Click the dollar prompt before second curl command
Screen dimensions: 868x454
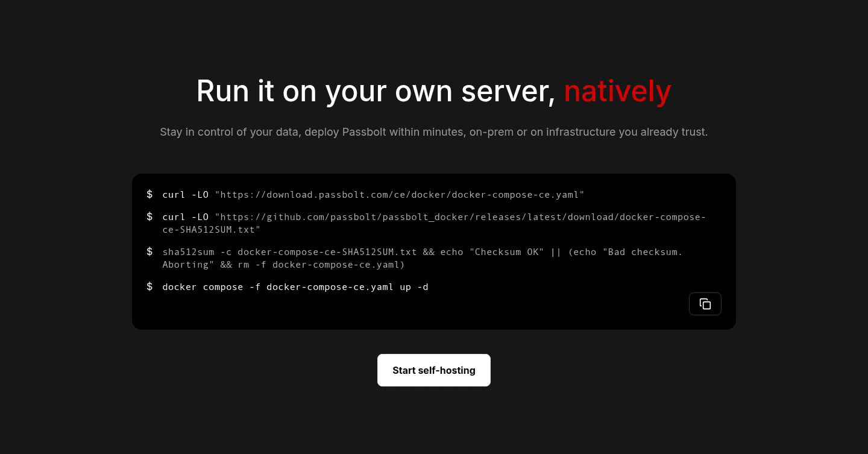point(149,216)
